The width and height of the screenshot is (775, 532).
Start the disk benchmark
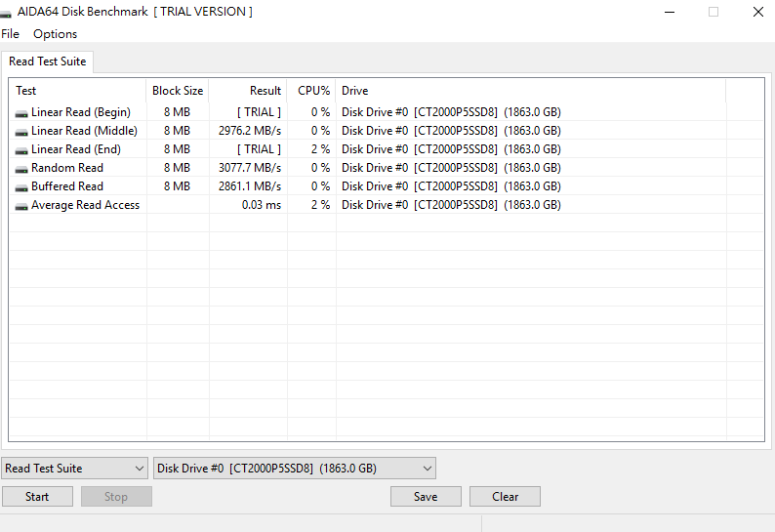37,497
